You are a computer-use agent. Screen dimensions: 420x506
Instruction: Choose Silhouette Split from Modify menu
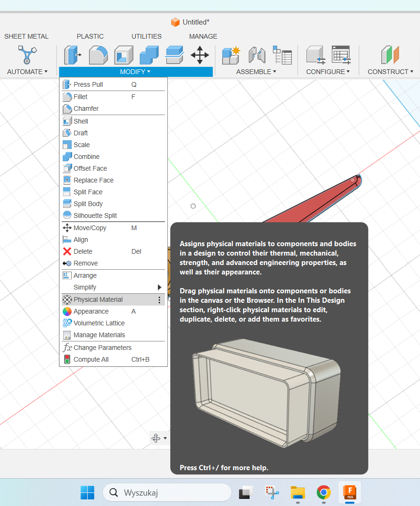coord(113,216)
